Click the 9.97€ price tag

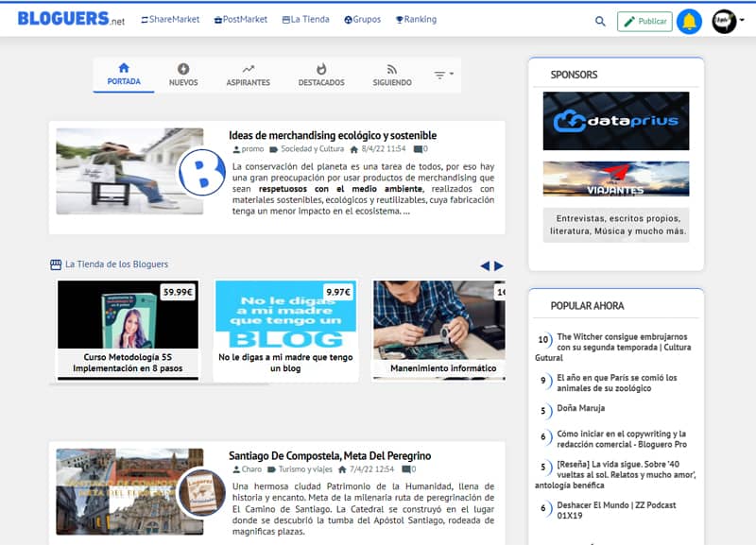point(338,292)
